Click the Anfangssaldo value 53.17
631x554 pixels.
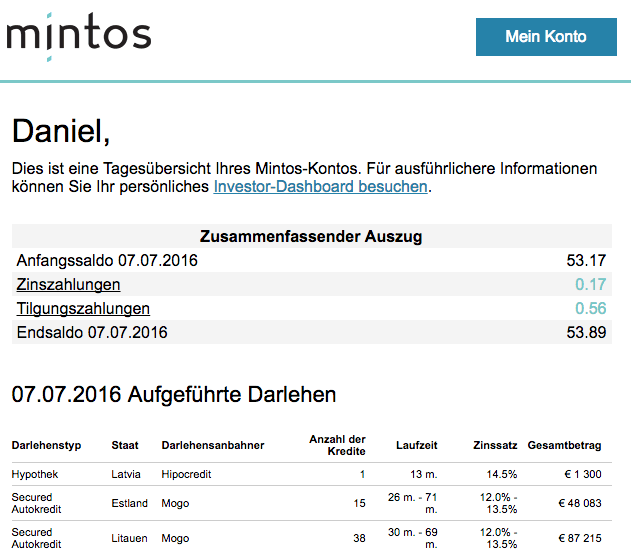(586, 260)
